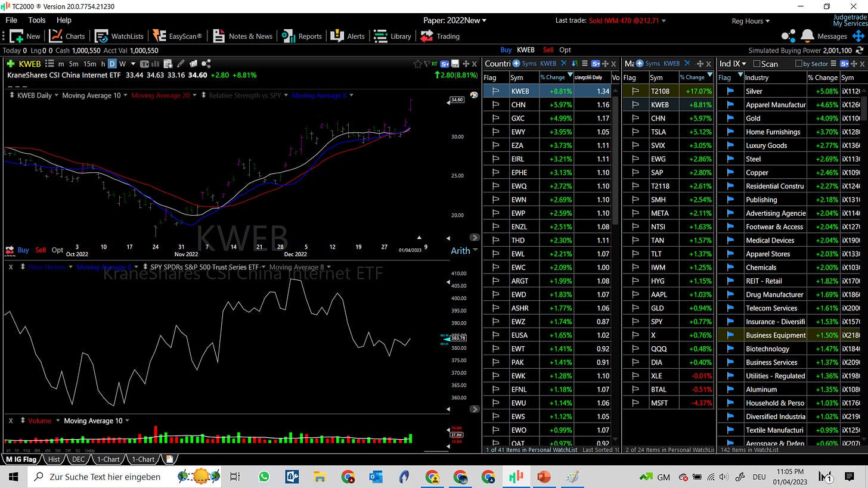Open the Tools menu
The width and height of the screenshot is (868, 488).
(x=37, y=20)
